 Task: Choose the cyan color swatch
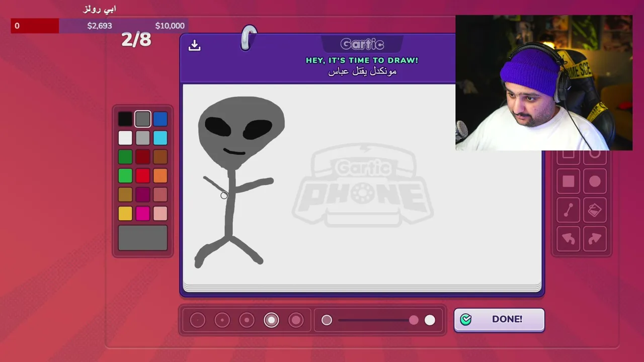point(160,138)
